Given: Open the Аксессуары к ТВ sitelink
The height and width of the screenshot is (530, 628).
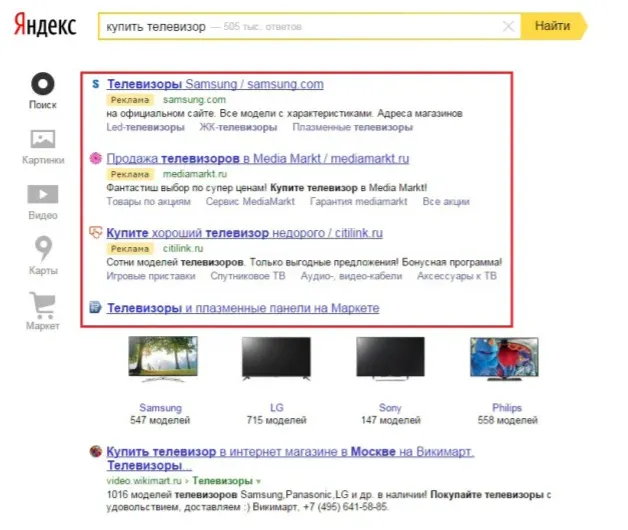Looking at the screenshot, I should click(457, 276).
